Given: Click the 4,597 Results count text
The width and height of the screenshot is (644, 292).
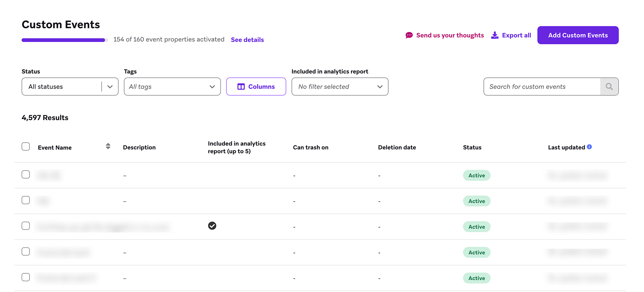Looking at the screenshot, I should pos(45,118).
